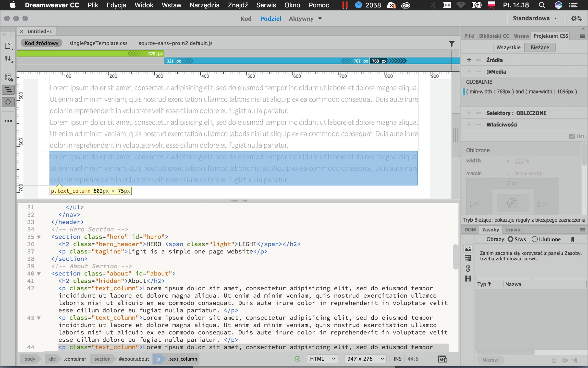Click the Wszystkie button in CSS panel
Image resolution: width=588 pixels, height=368 pixels.
coord(508,47)
